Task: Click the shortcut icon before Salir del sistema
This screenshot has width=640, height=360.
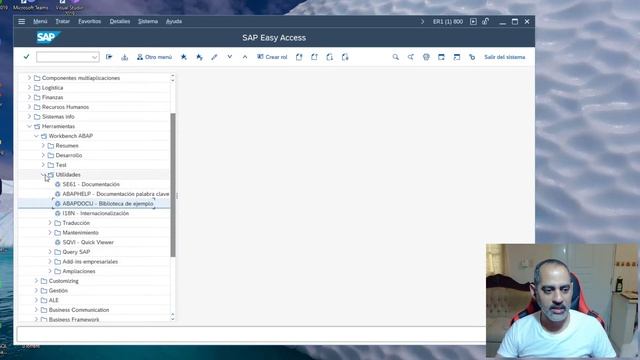Action: (472, 57)
